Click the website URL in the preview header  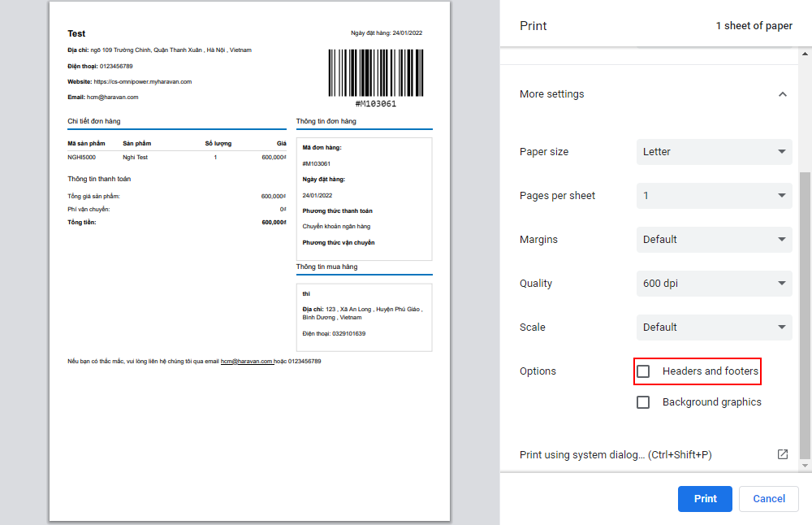pyautogui.click(x=142, y=82)
